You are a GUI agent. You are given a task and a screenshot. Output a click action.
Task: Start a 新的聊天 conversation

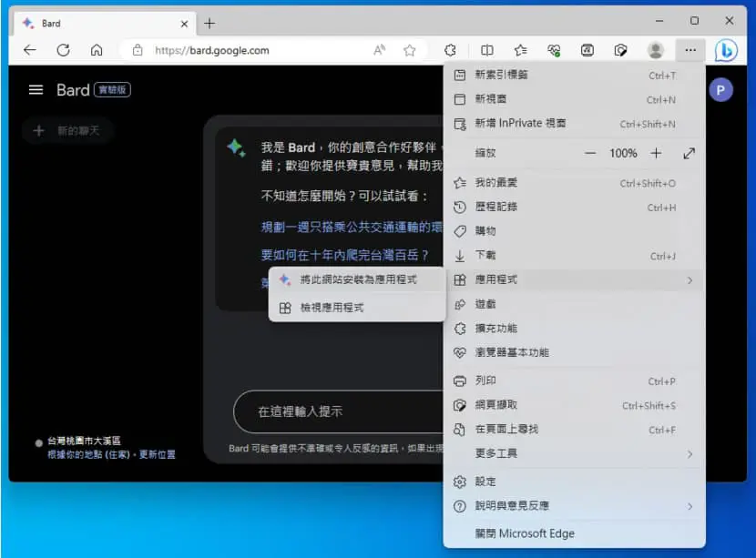click(x=67, y=130)
